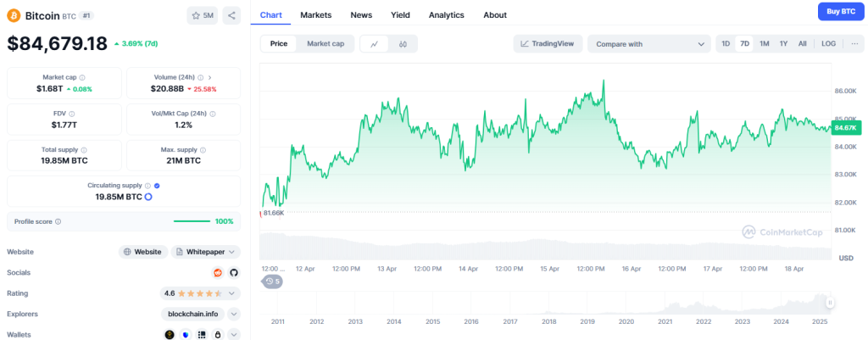Show Volume (24h) info tooltip icon
Viewport: 868px width, 340px height.
pyautogui.click(x=200, y=78)
